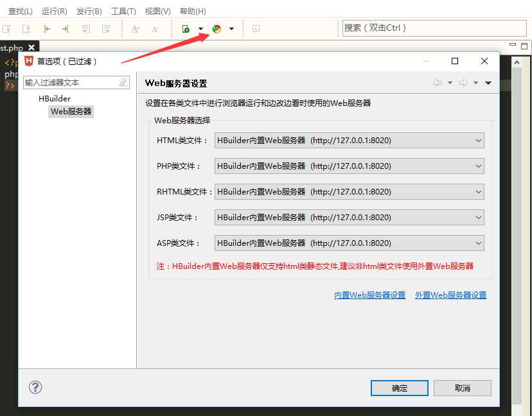Click the page-with-down-arrow toolbar icon
Image resolution: width=532 pixels, height=416 pixels.
click(x=26, y=29)
